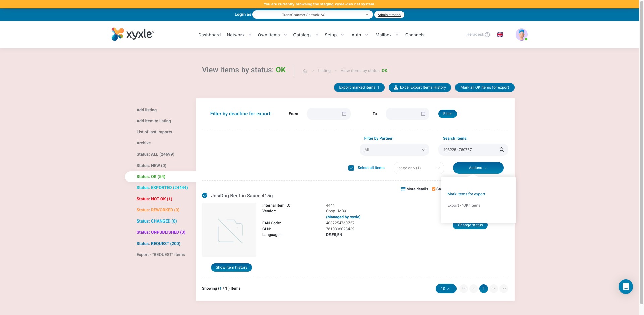Open the chat support widget
Screen dimensions: 644x315
pos(626,287)
